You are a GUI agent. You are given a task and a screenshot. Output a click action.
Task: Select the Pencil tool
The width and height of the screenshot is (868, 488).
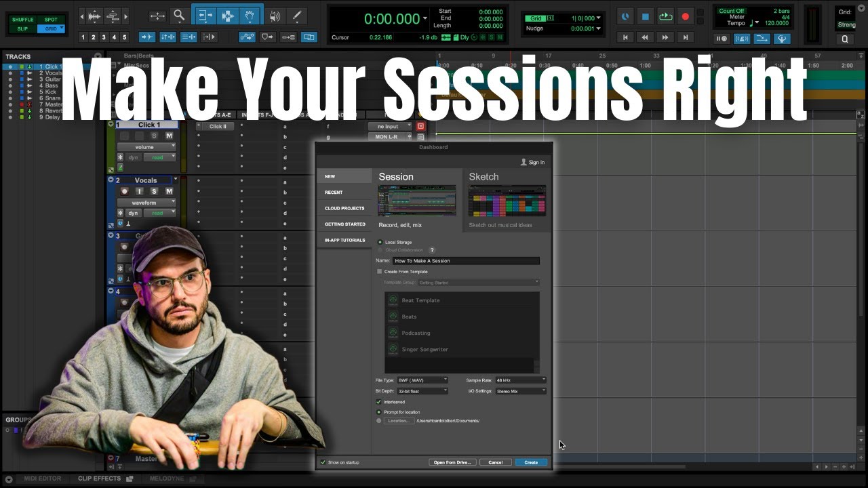296,16
